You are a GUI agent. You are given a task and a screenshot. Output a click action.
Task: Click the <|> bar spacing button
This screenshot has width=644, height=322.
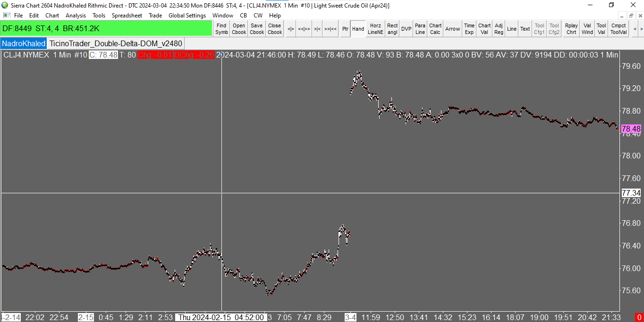click(x=291, y=29)
